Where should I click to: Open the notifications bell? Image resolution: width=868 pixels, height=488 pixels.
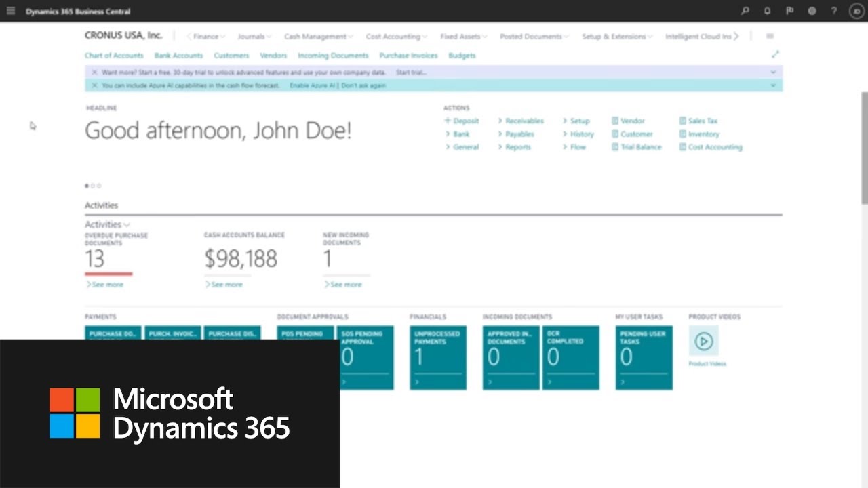coord(767,11)
